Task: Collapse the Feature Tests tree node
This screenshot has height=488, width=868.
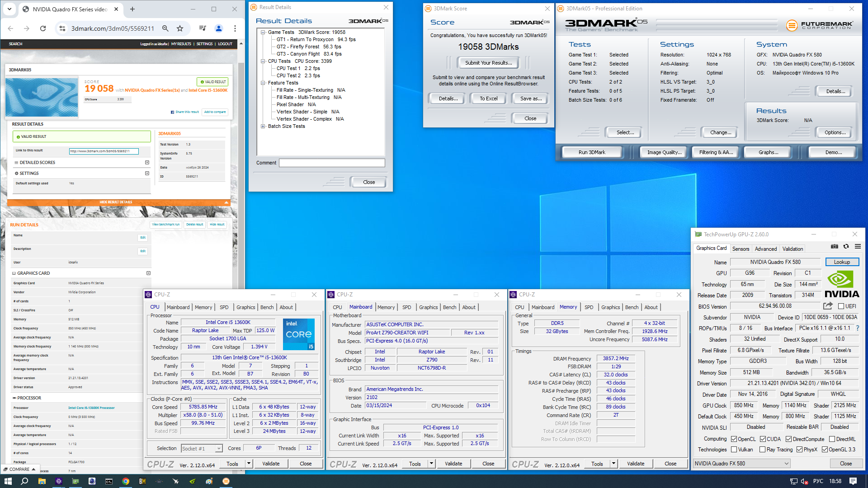Action: [x=263, y=83]
